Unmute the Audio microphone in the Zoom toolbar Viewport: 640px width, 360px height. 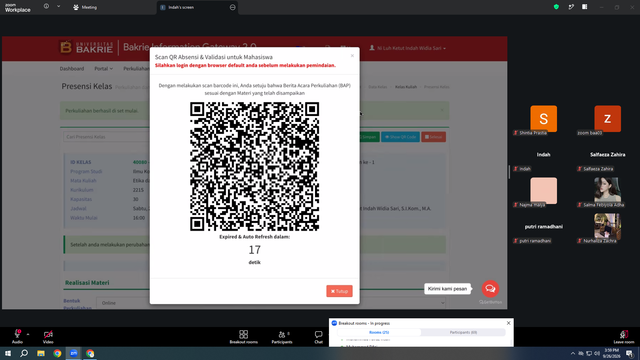click(17, 336)
